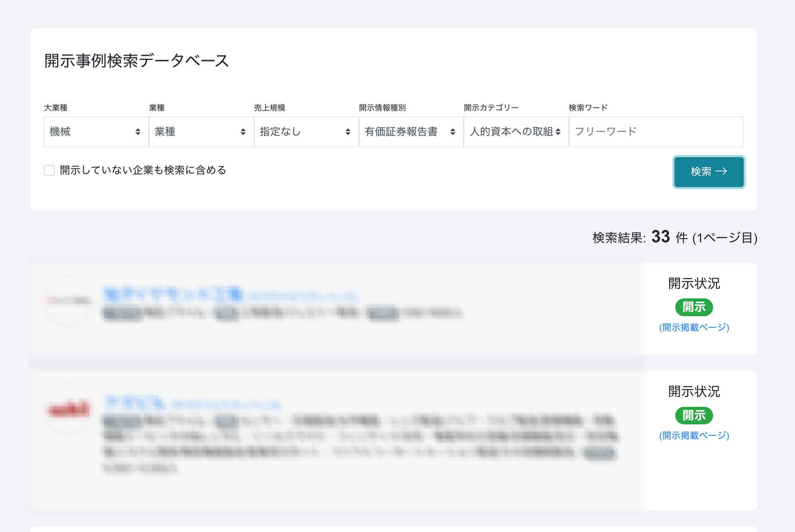Screen dimensions: 795x532
Task: Click the フリーワード search input field
Action: [x=656, y=132]
